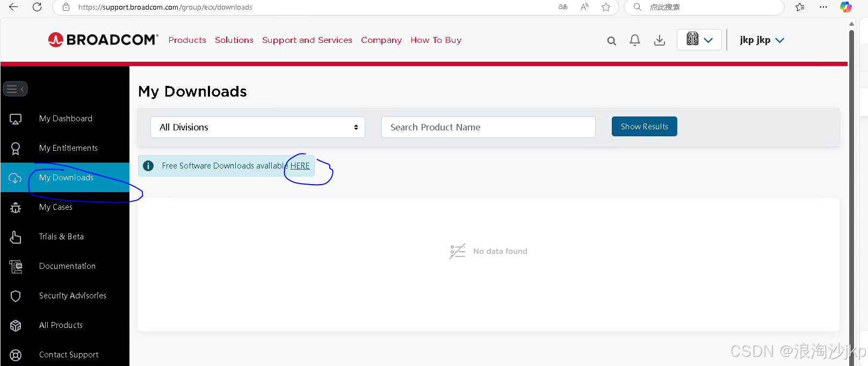Click the browser sidebar search box
The width and height of the screenshot is (868, 366).
(x=704, y=7)
